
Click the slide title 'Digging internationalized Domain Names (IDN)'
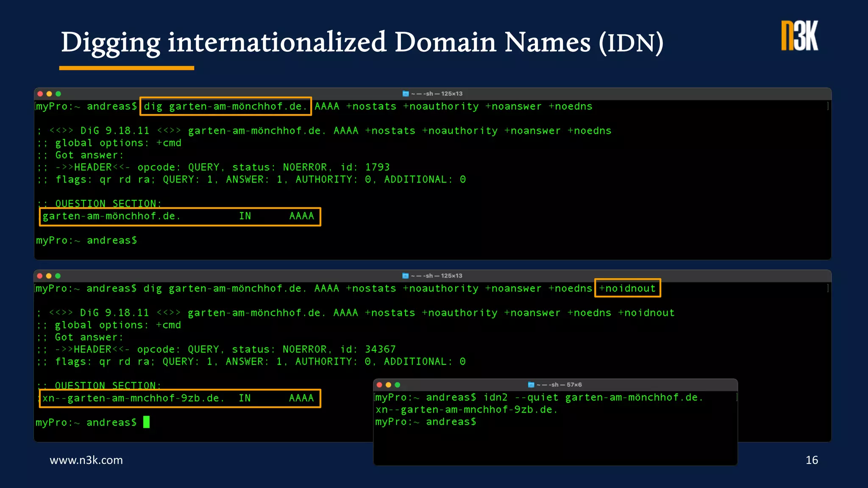pos(362,42)
